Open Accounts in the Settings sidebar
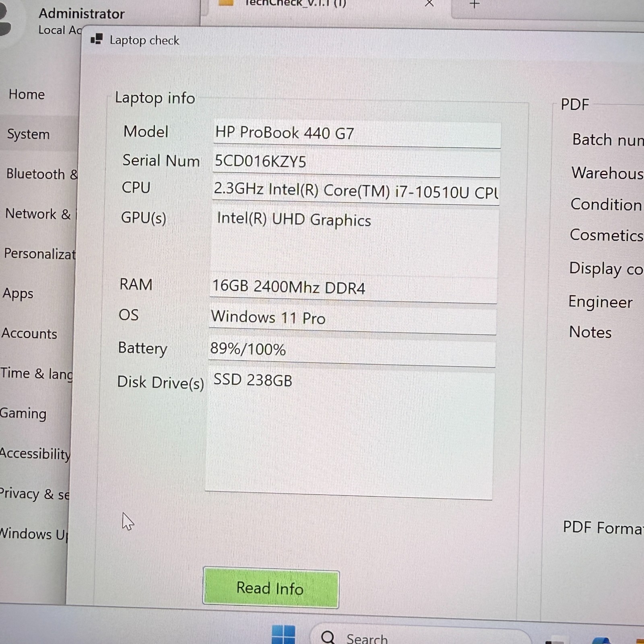 [x=29, y=333]
